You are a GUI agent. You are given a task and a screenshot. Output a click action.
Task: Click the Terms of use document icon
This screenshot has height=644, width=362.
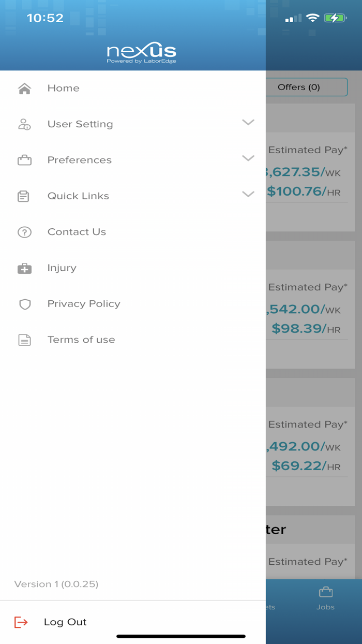[x=24, y=340]
